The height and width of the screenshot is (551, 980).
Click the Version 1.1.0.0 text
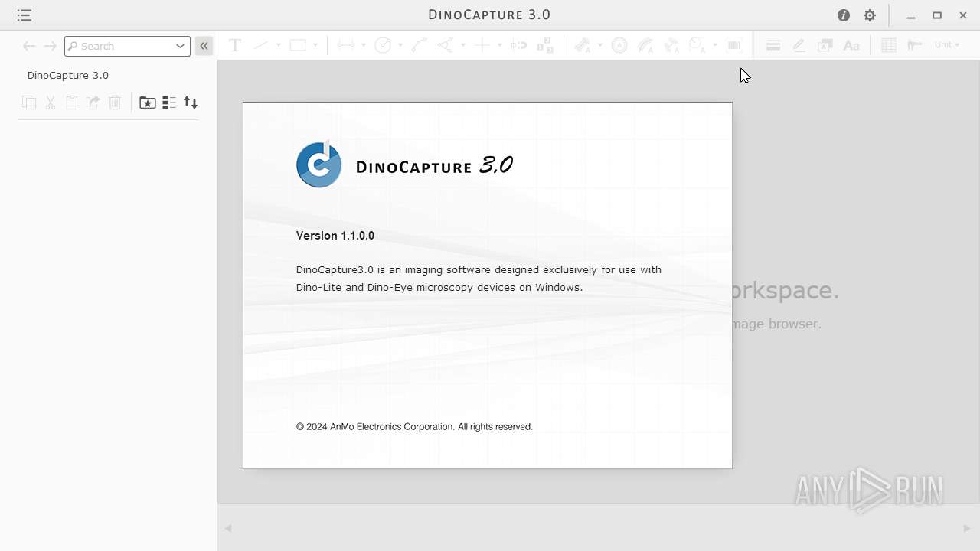click(x=335, y=236)
